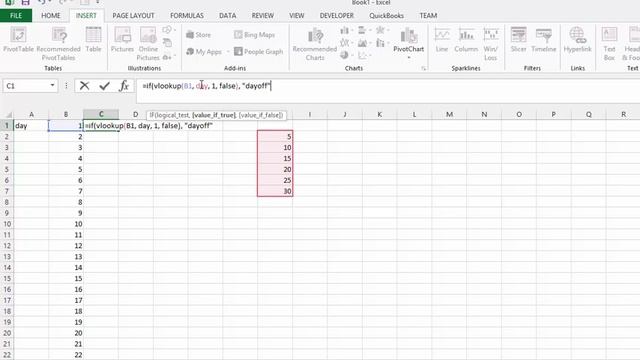Cancel the formula entry with X
Screen dimensions: 640x360
(84, 86)
